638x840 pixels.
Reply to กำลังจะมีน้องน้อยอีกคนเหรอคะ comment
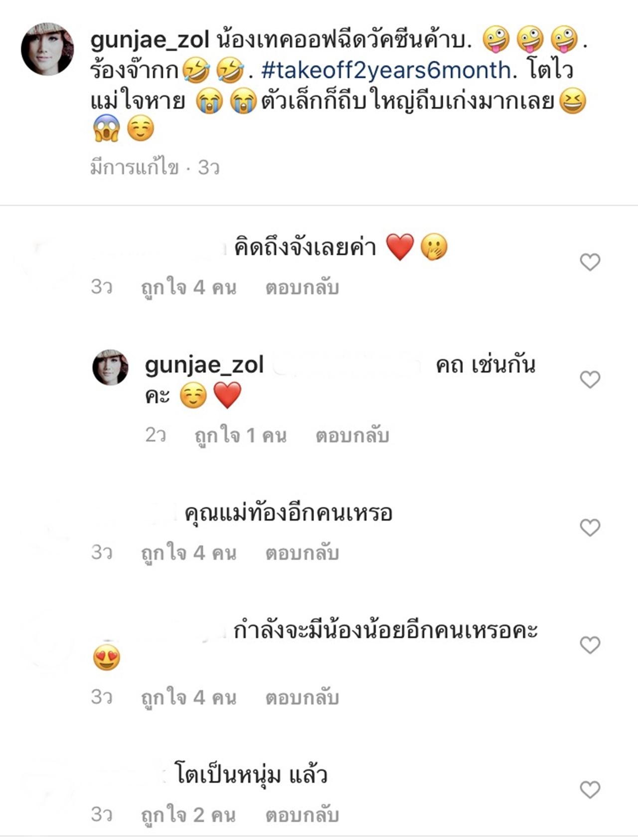click(302, 697)
